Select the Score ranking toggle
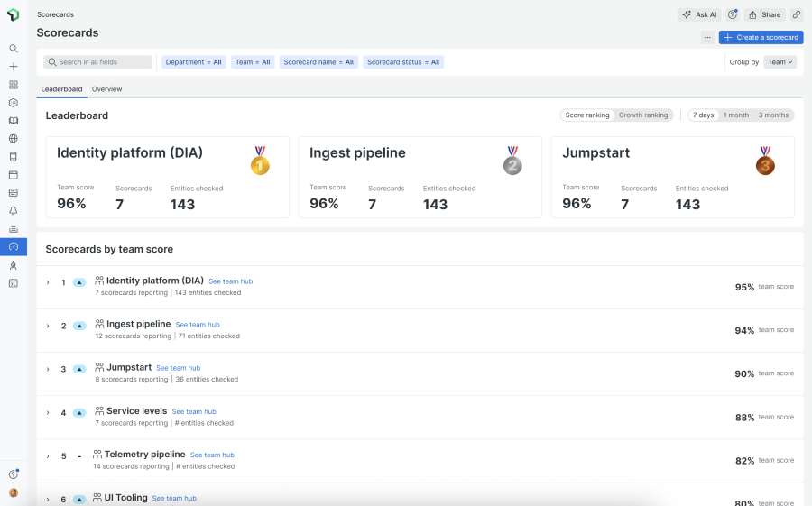The image size is (812, 506). point(587,115)
